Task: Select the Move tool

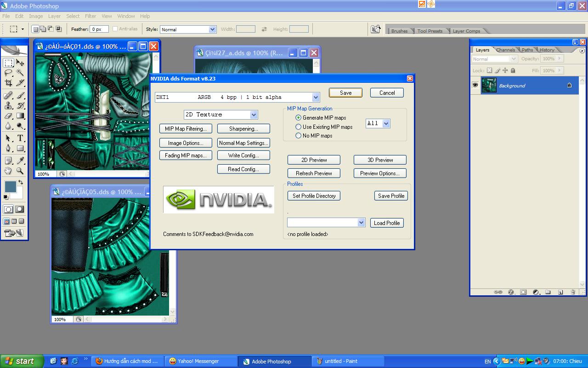Action: [20, 63]
